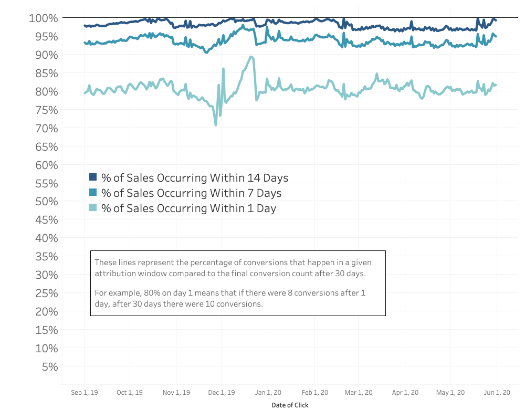Click the "Sep 1, 19" x-axis label
The width and height of the screenshot is (525, 420).
(84, 392)
